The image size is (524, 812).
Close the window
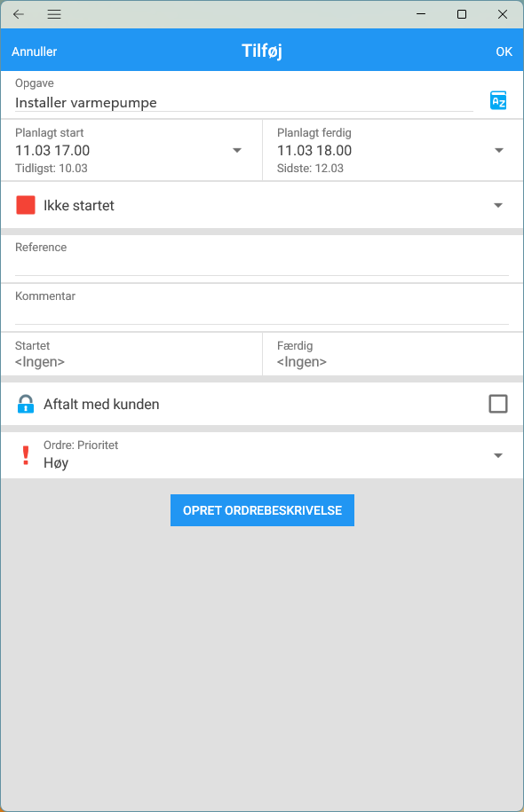click(503, 14)
